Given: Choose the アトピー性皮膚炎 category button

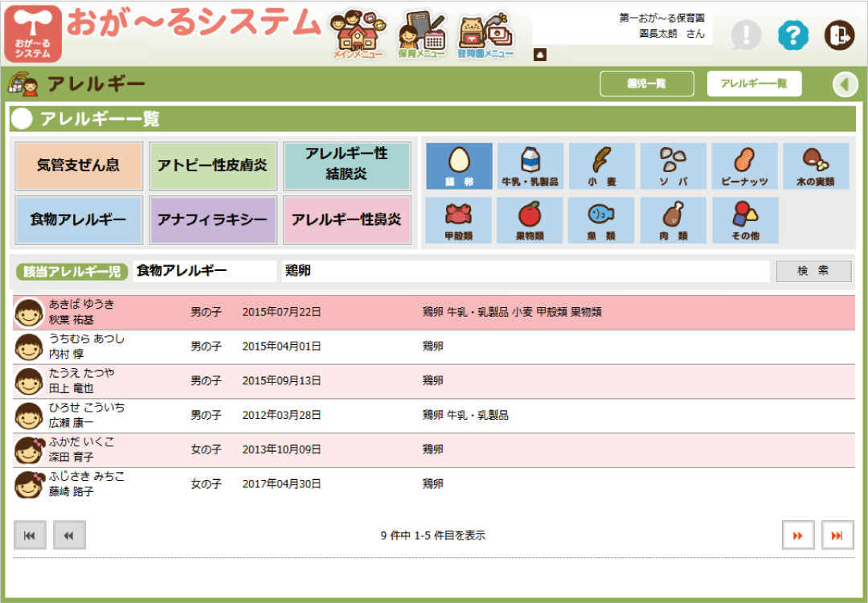Looking at the screenshot, I should [212, 166].
